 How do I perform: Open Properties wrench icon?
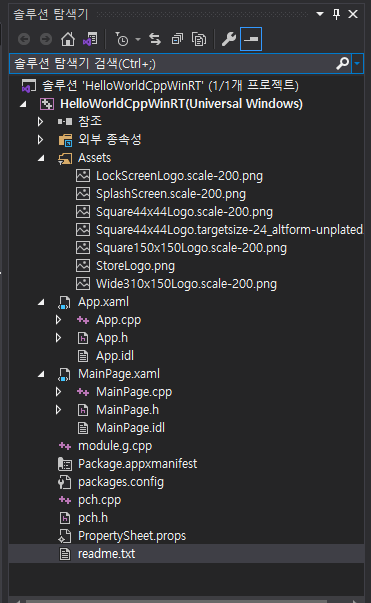coord(229,39)
